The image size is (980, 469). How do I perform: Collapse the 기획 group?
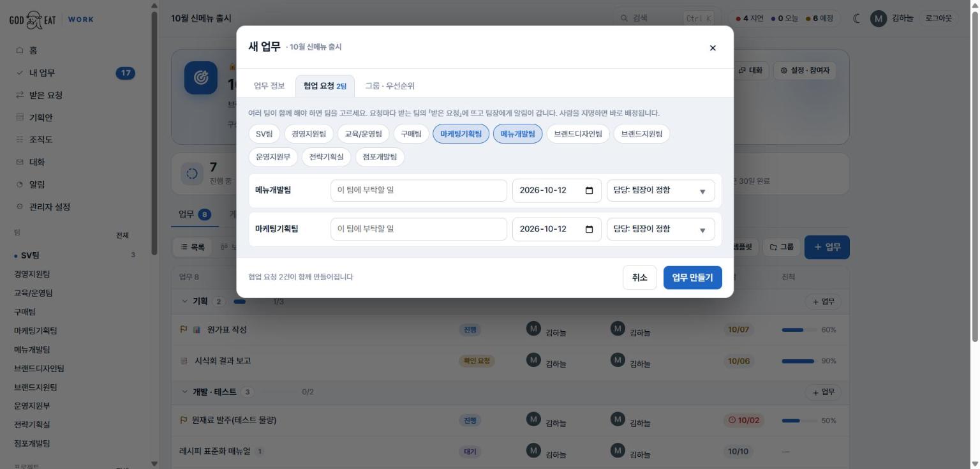click(185, 301)
